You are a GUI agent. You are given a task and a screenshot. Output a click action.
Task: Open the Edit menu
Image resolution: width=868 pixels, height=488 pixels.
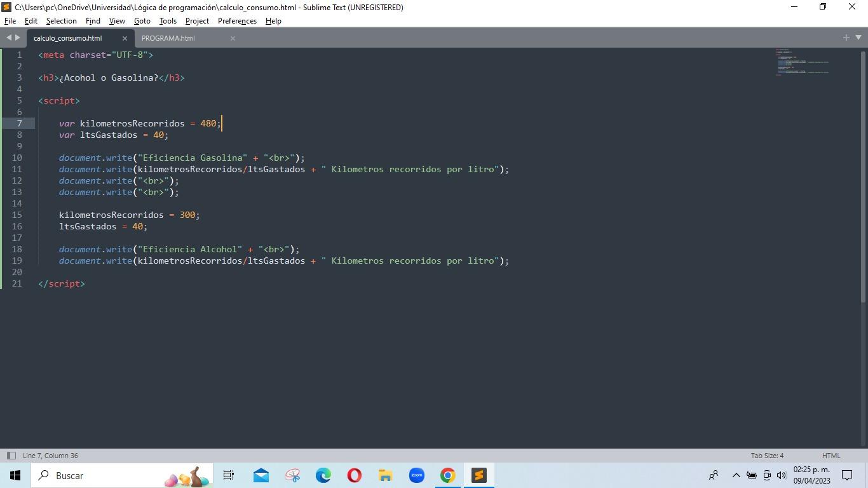31,21
